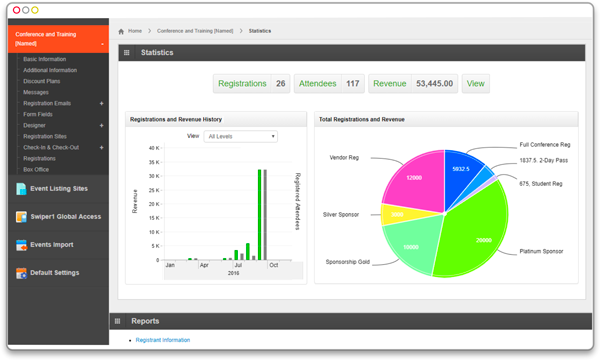600x360 pixels.
Task: Click the green View button
Action: 476,84
